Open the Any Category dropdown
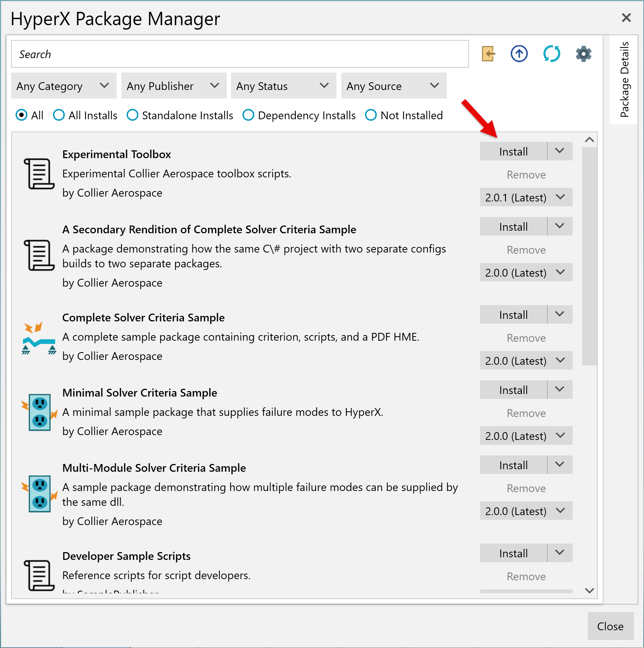The image size is (644, 648). click(x=64, y=86)
